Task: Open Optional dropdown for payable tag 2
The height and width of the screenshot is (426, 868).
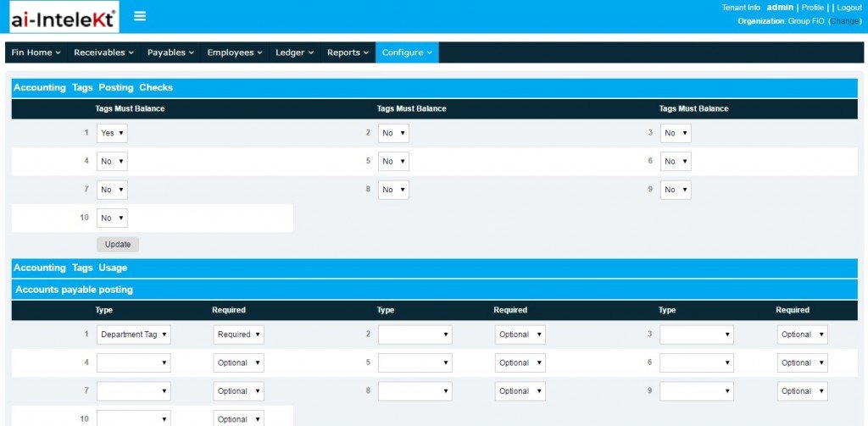Action: click(520, 335)
